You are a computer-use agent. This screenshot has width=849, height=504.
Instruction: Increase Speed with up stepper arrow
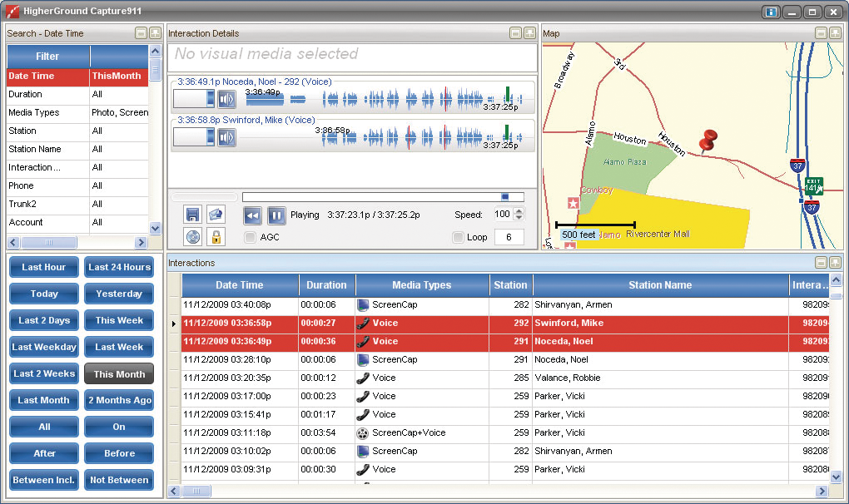click(x=519, y=210)
